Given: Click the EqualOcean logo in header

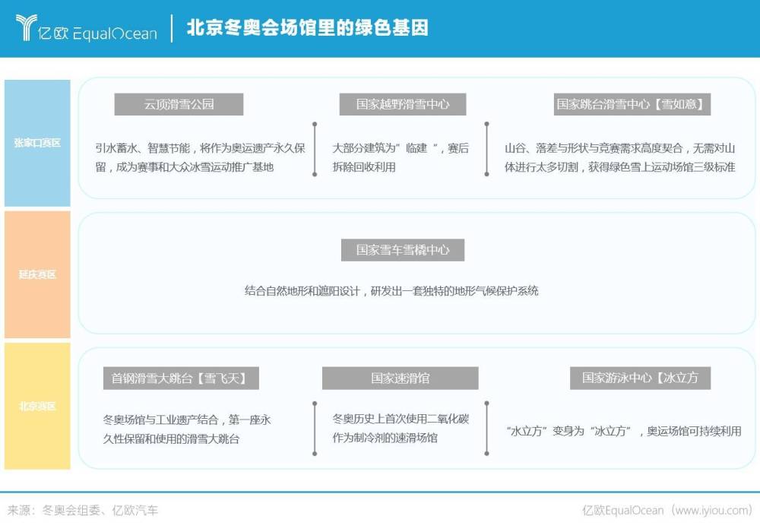Looking at the screenshot, I should [87, 28].
